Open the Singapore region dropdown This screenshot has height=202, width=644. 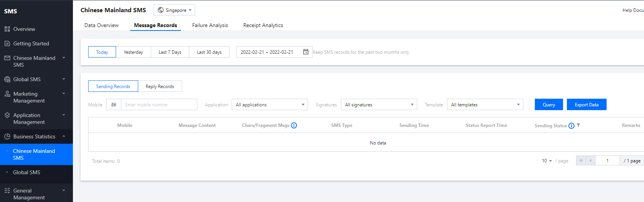pos(174,10)
